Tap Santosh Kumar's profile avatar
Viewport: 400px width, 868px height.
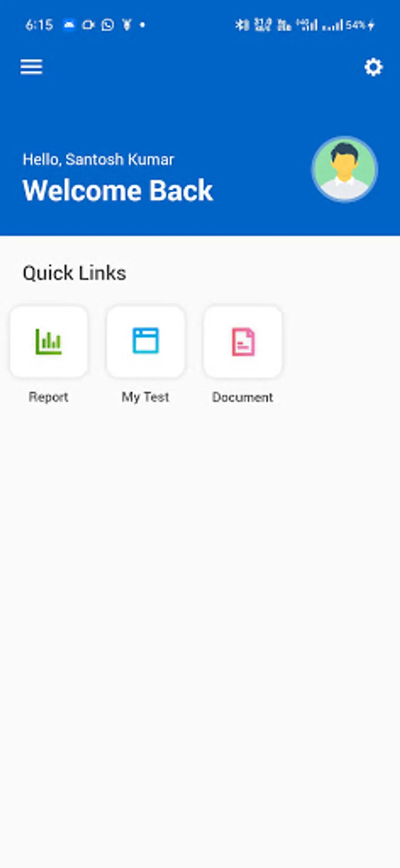344,169
